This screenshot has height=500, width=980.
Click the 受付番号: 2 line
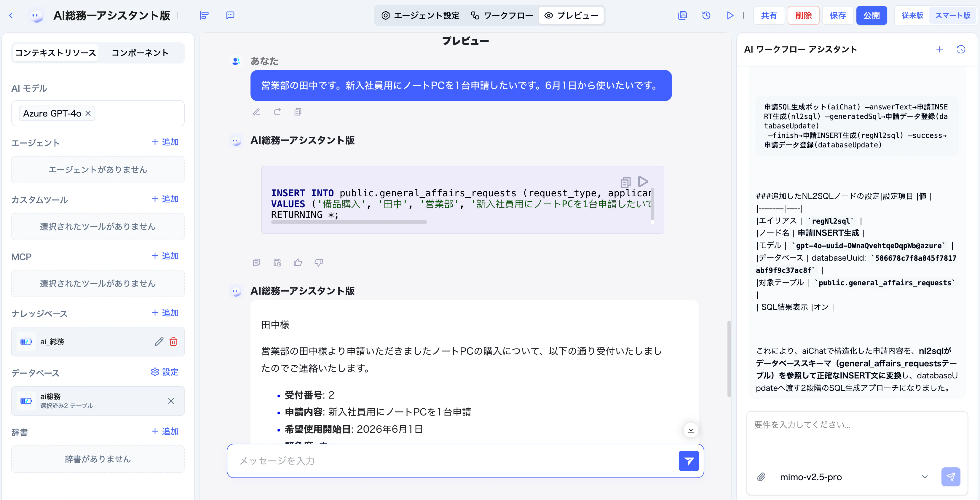(309, 395)
